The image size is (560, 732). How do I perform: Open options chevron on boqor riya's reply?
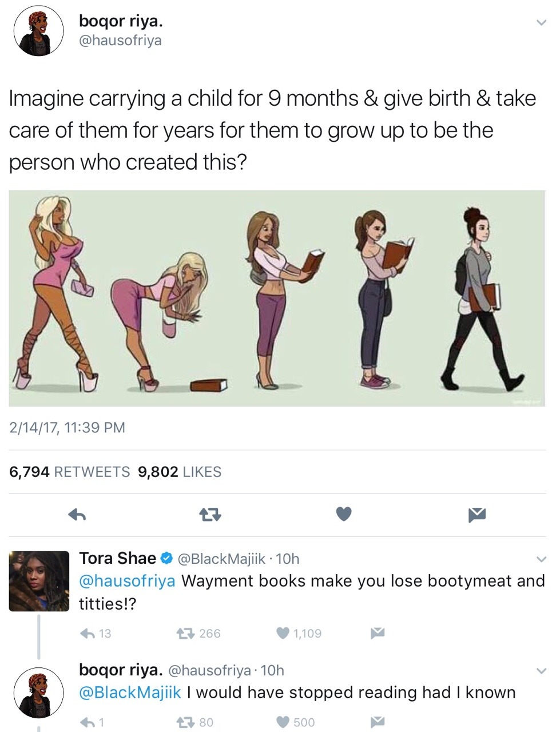point(542,671)
